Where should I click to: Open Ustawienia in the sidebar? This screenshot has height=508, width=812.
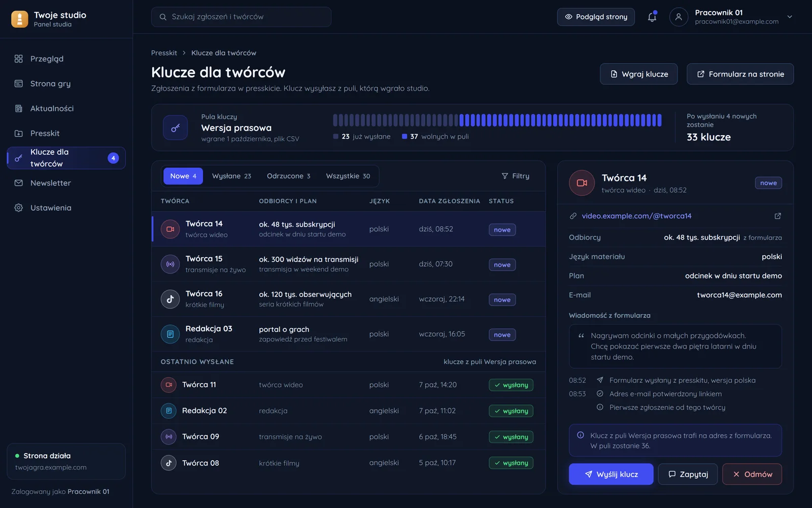(66, 208)
